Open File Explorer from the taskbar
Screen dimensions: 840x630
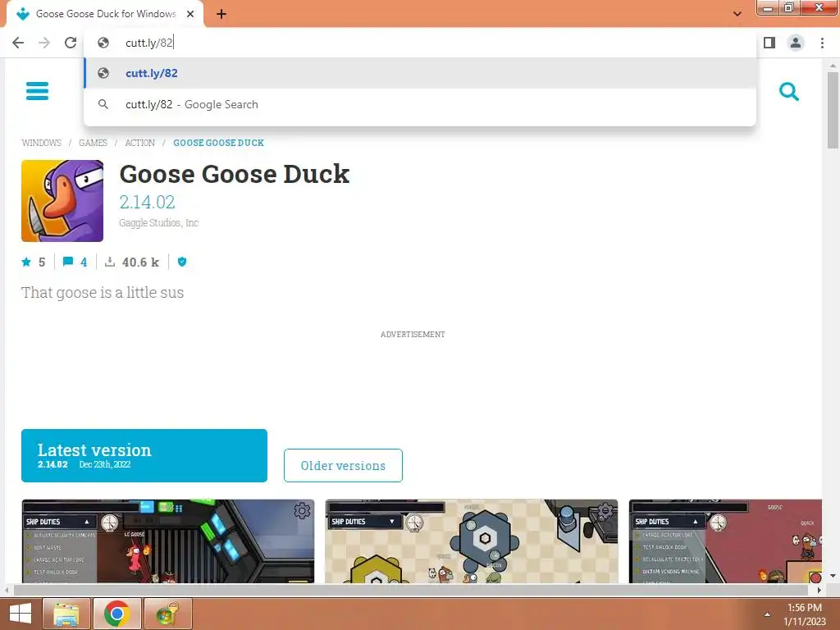66,614
